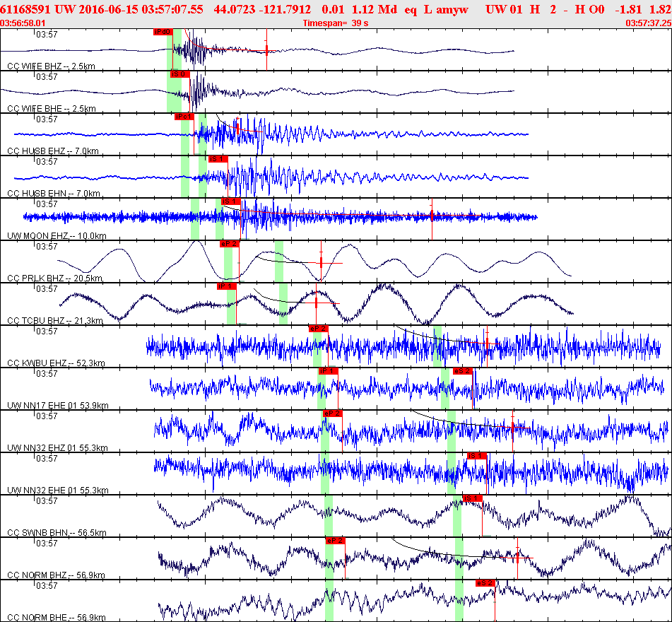
Task: Click the coordinates 44.0723 -121.7912
Action: click(262, 9)
